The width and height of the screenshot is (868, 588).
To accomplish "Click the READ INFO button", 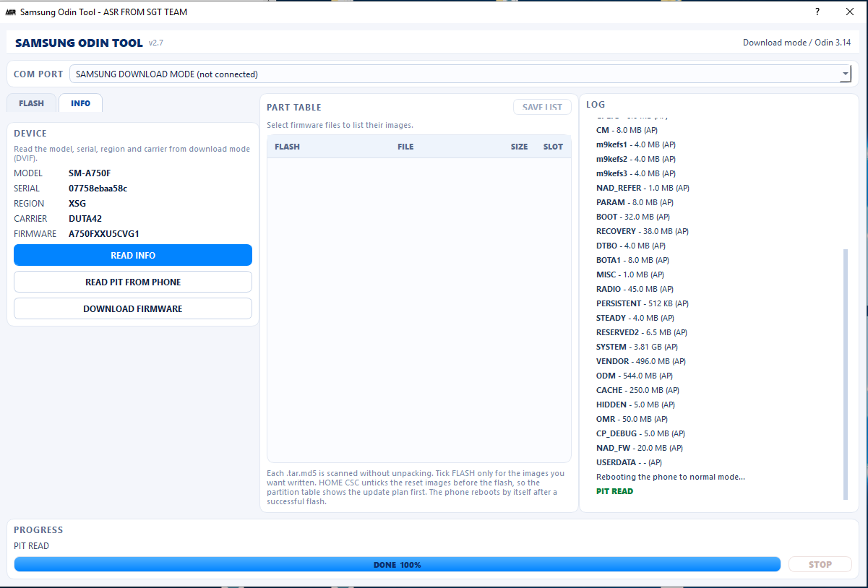I will pos(133,255).
